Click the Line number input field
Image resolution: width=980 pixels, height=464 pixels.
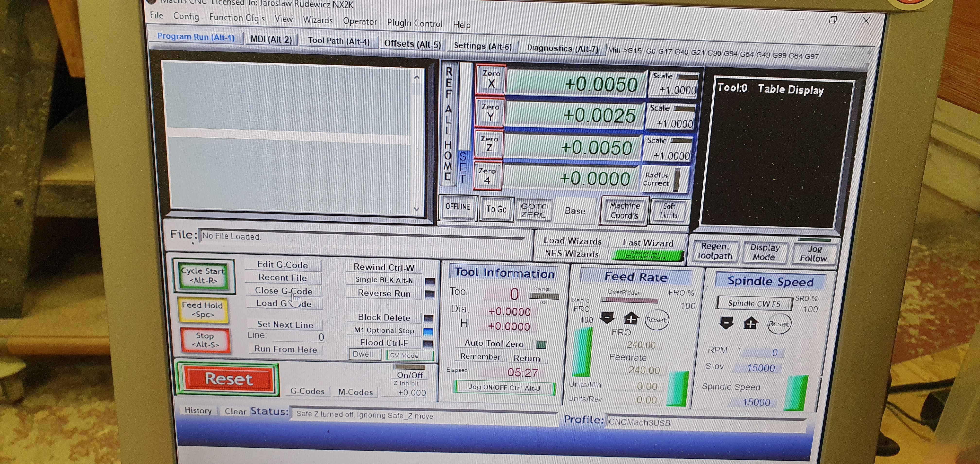tap(299, 337)
